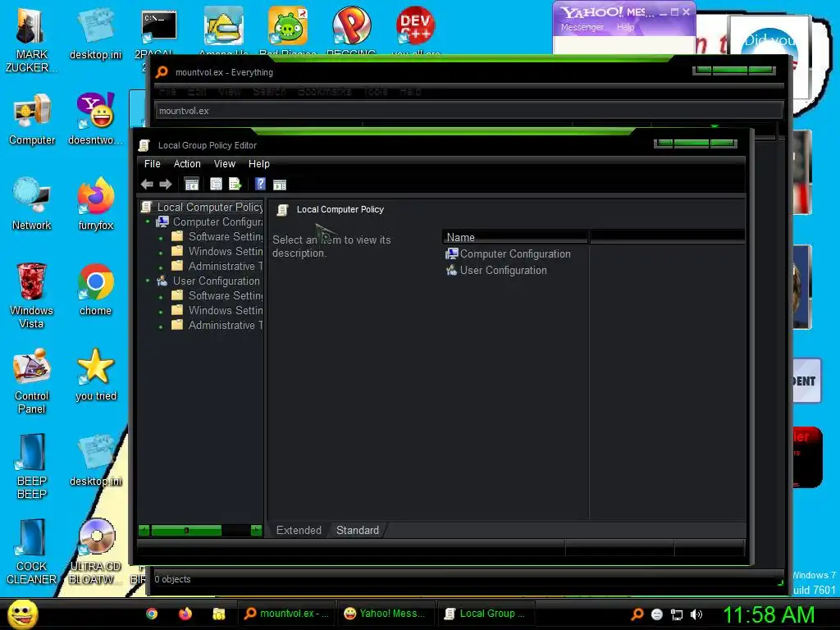Click the Back arrow in Group Policy toolbar
840x630 pixels.
tap(147, 185)
